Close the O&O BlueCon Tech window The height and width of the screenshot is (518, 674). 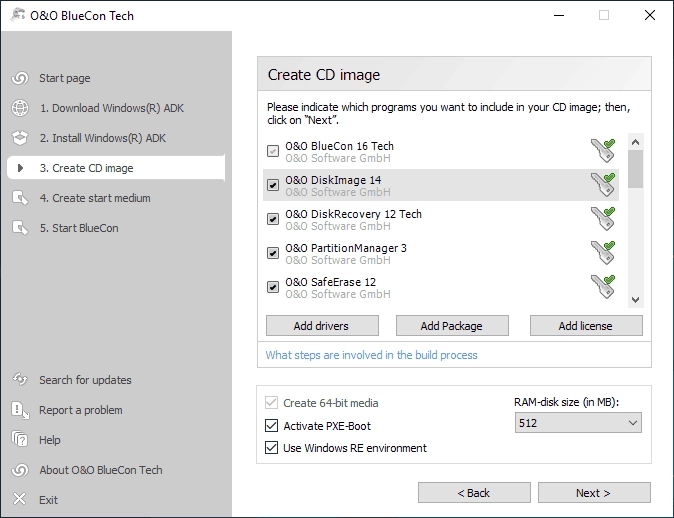point(650,15)
